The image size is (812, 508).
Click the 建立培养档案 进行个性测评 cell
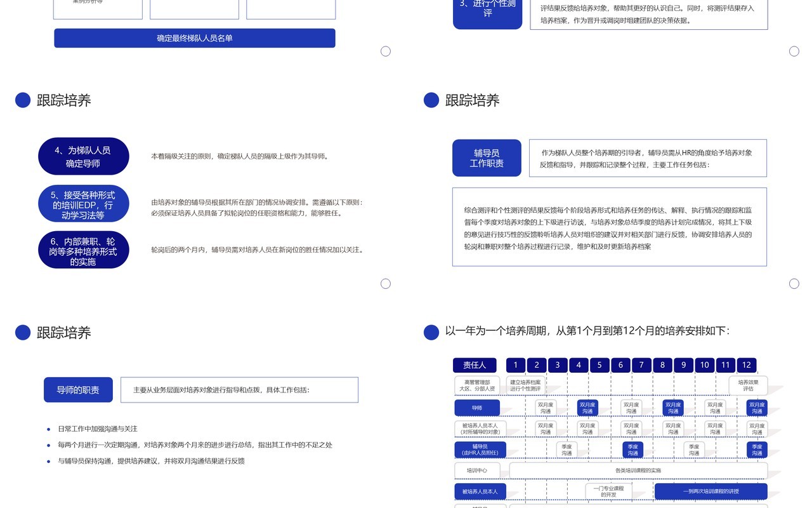(x=525, y=385)
